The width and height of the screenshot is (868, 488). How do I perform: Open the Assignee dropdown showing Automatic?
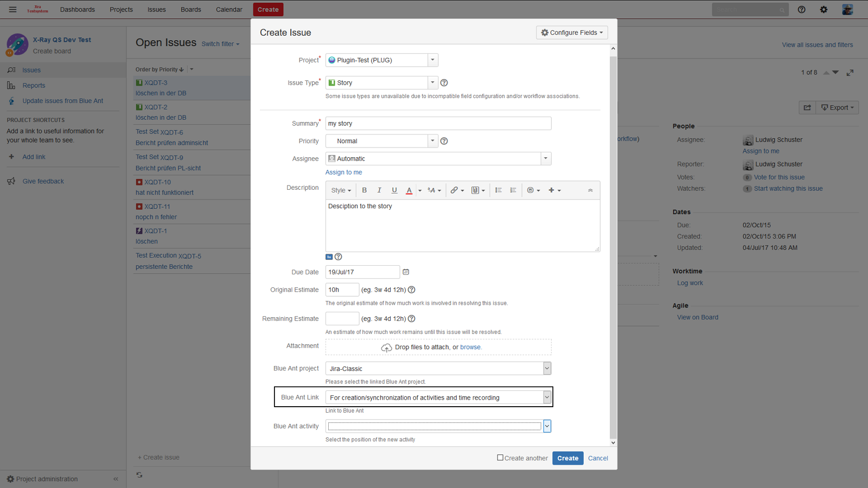pyautogui.click(x=438, y=159)
